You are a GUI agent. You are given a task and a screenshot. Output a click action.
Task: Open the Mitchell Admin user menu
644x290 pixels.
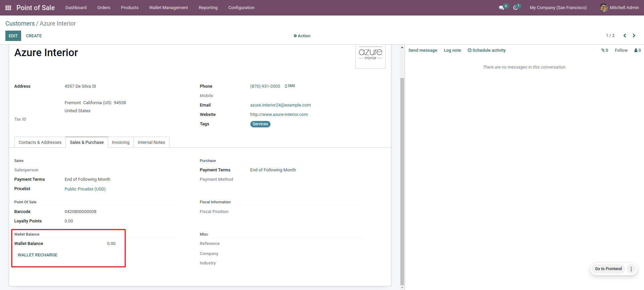tap(619, 8)
